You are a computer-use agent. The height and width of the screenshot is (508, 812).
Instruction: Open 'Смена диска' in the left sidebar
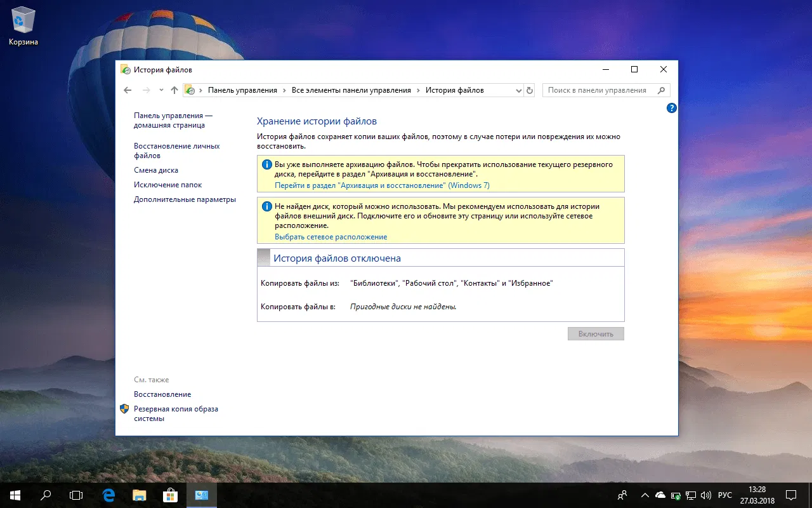tap(155, 170)
